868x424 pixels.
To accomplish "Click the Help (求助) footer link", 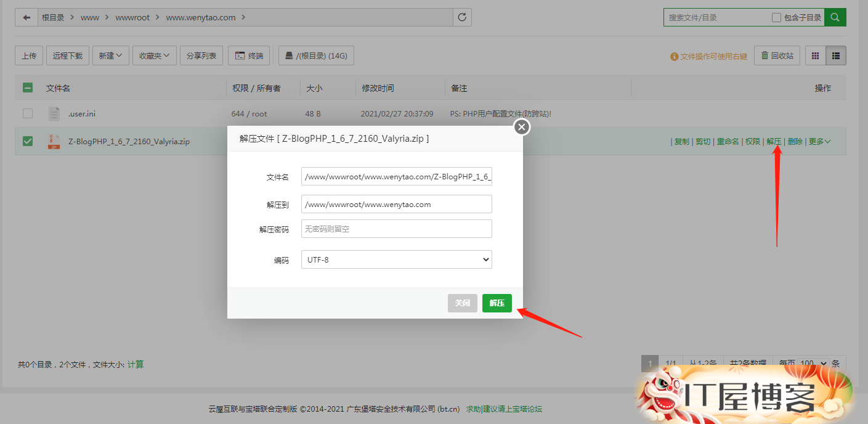I will coord(473,409).
